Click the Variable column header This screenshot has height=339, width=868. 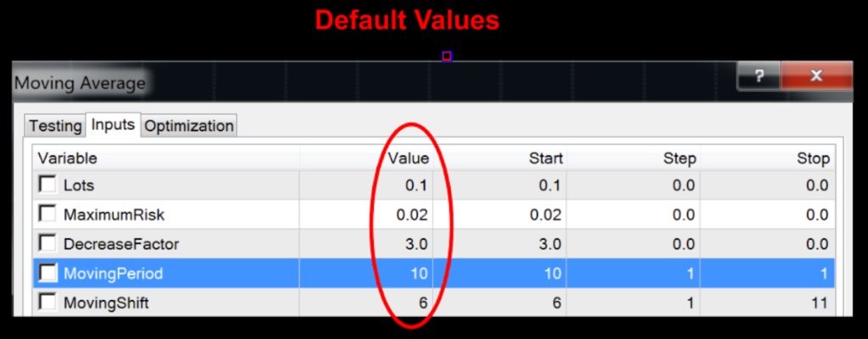click(x=68, y=158)
